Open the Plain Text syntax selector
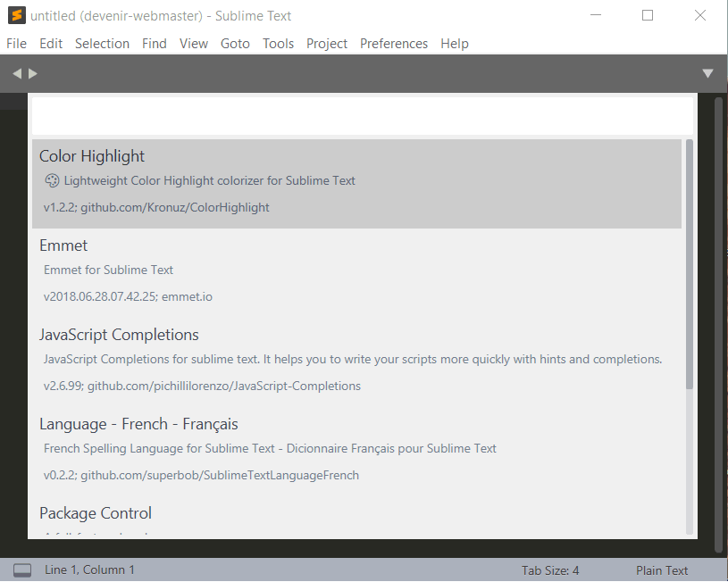 tap(662, 570)
